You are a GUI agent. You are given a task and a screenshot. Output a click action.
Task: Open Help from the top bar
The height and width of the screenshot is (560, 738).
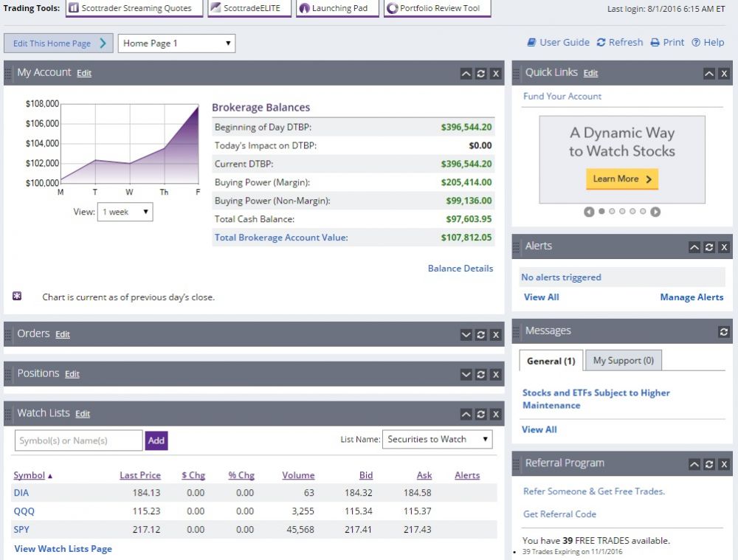[x=708, y=43]
